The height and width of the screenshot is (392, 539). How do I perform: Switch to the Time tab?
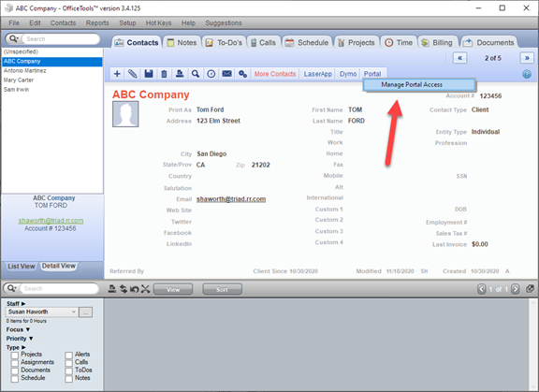click(x=399, y=43)
